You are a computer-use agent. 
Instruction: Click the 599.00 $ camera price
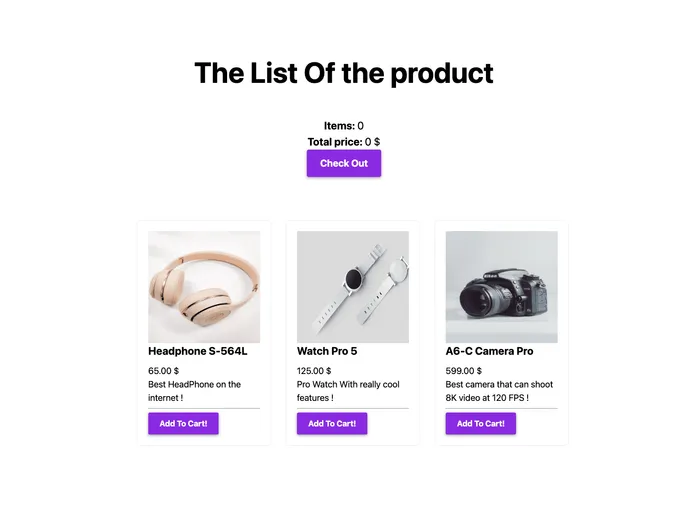pos(463,371)
